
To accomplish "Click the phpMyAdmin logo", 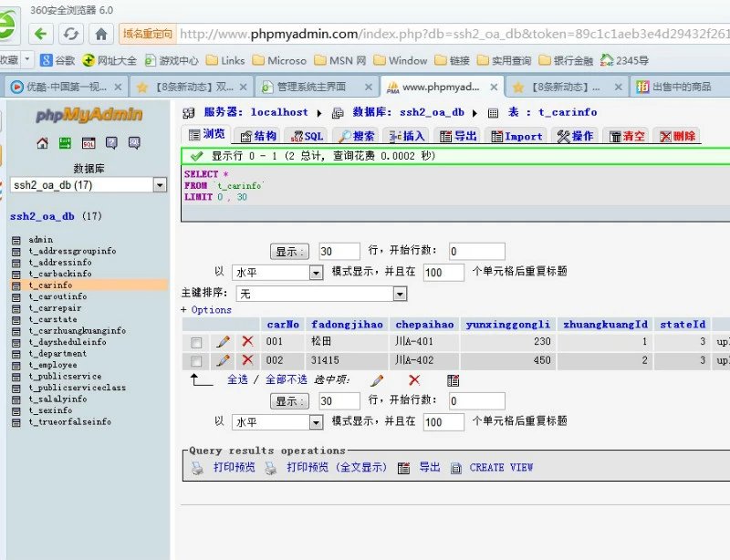I will point(89,115).
